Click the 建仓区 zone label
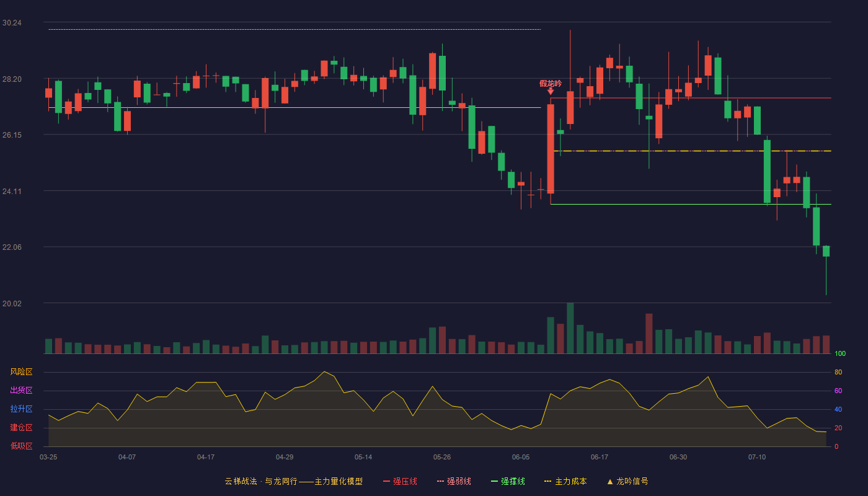 click(21, 428)
